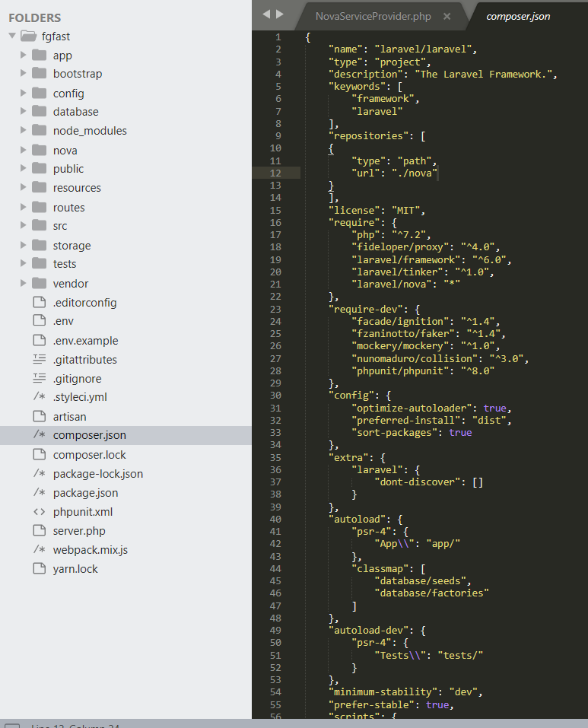Switch to the NovaServiceProvider.php tab
588x728 pixels.
373,14
